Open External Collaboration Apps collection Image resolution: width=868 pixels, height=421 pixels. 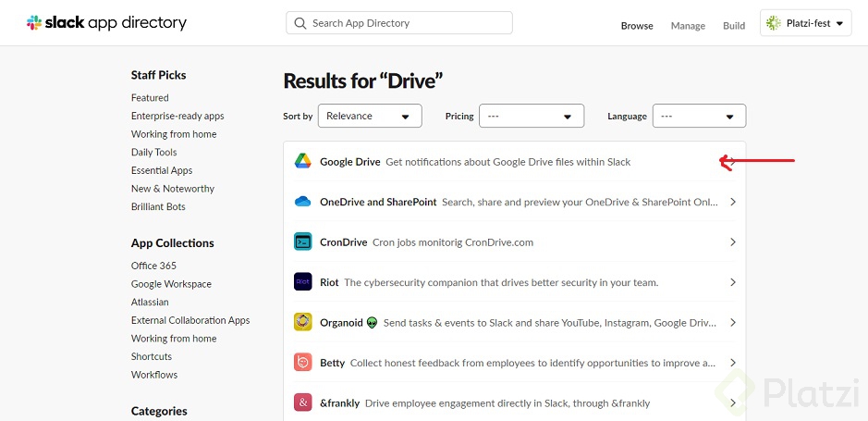pyautogui.click(x=189, y=320)
